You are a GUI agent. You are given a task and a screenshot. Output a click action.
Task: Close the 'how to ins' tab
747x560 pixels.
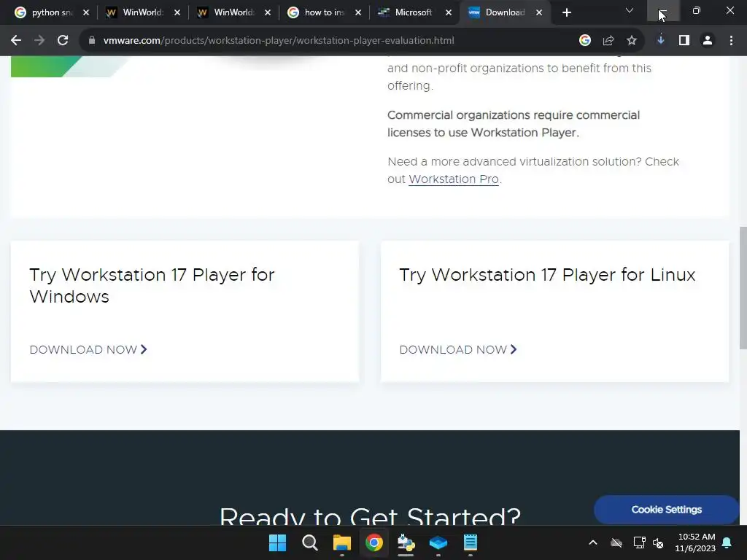[x=358, y=13]
